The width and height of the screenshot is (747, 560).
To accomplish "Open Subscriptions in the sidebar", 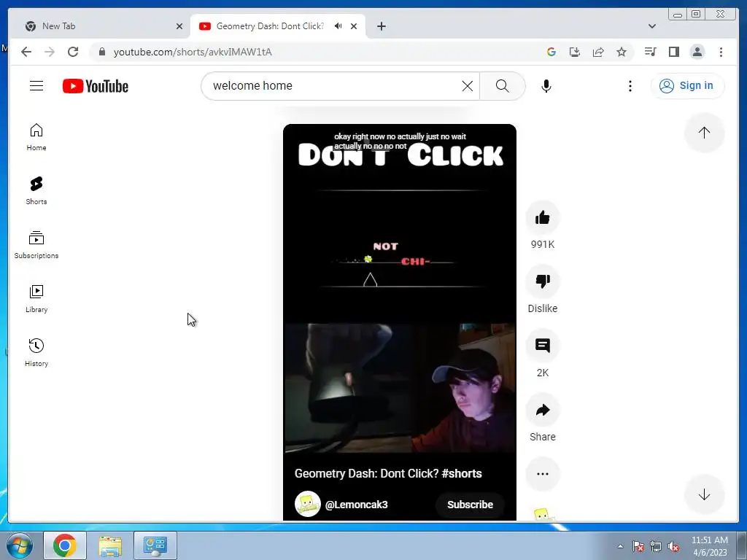I will point(36,245).
